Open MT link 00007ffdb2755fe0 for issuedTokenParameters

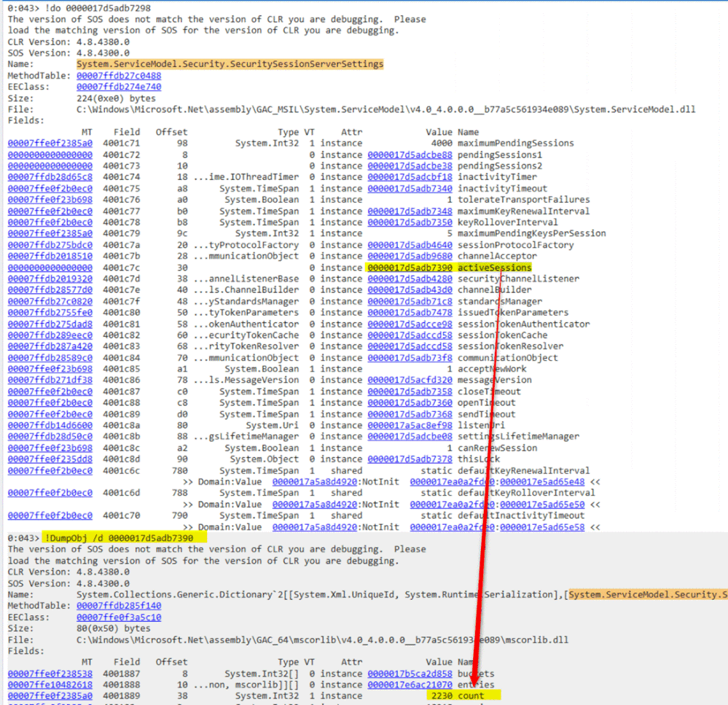click(50, 313)
